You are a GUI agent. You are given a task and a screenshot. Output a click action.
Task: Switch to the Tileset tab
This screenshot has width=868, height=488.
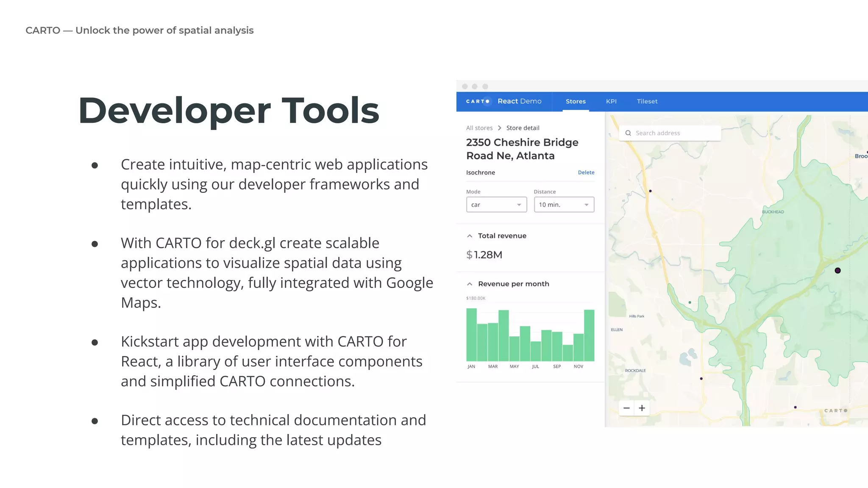pyautogui.click(x=647, y=101)
